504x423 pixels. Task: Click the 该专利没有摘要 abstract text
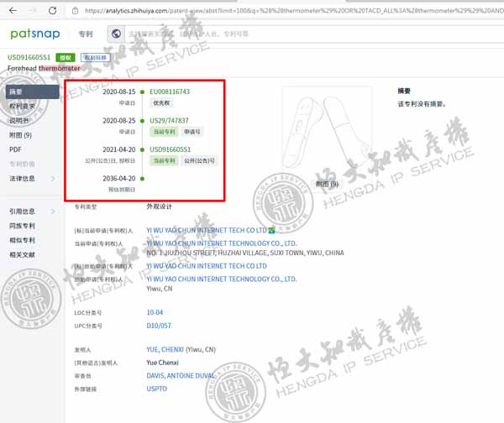422,104
